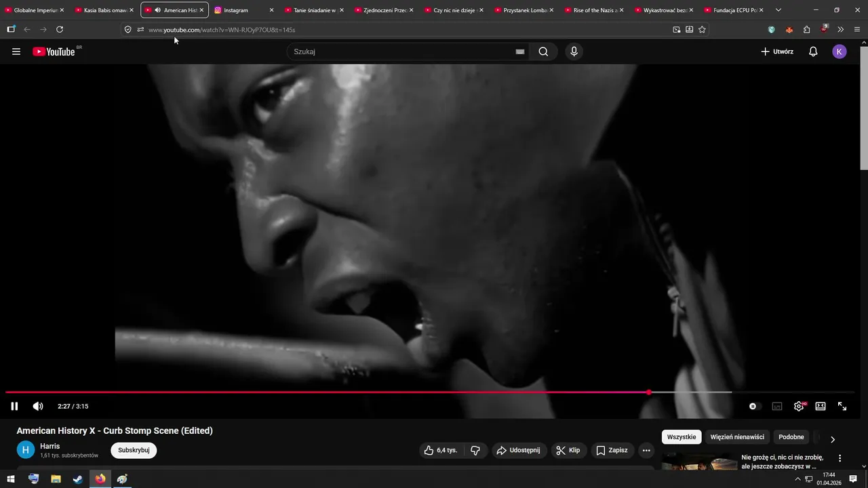Open the Harris channel name link

50,446
